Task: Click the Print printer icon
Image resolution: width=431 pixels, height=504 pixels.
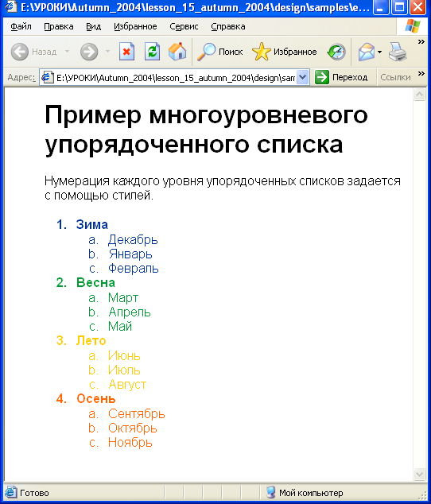Action: pos(398,52)
